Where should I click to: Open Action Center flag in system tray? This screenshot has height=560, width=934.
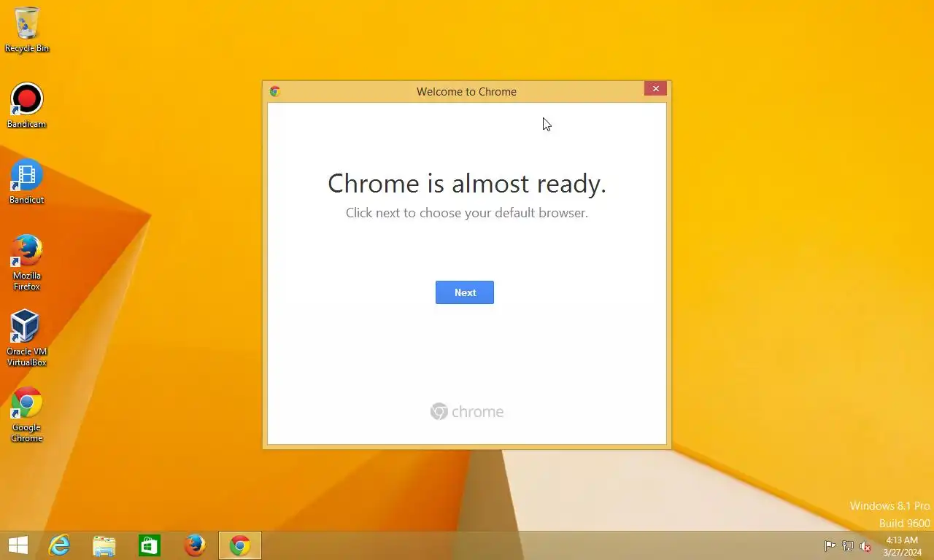[x=830, y=546]
